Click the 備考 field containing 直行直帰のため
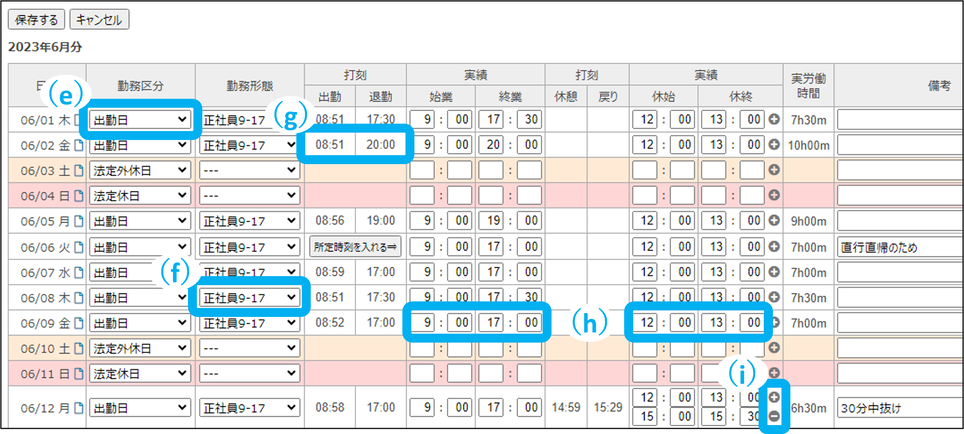This screenshot has height=434, width=964. pyautogui.click(x=900, y=247)
